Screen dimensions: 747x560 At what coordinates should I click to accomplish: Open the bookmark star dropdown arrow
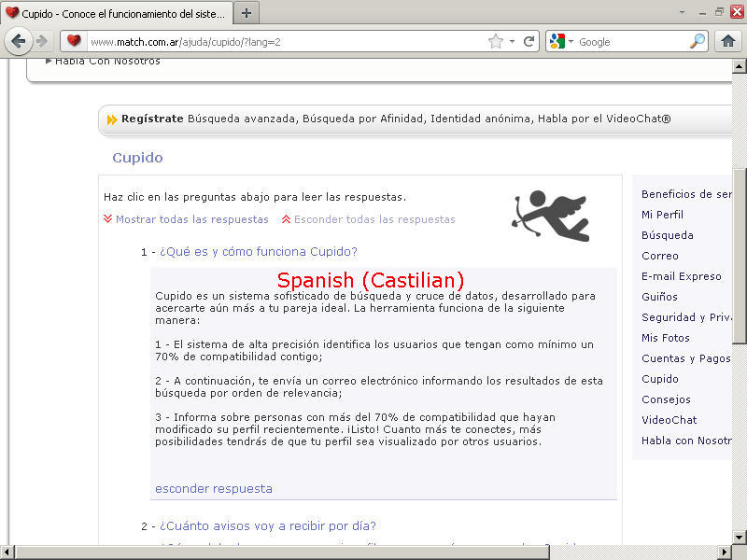pos(512,41)
